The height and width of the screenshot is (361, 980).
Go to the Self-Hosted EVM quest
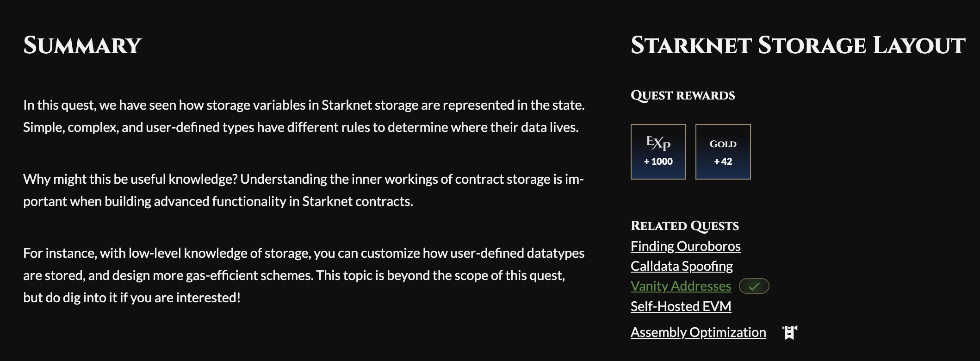(681, 306)
